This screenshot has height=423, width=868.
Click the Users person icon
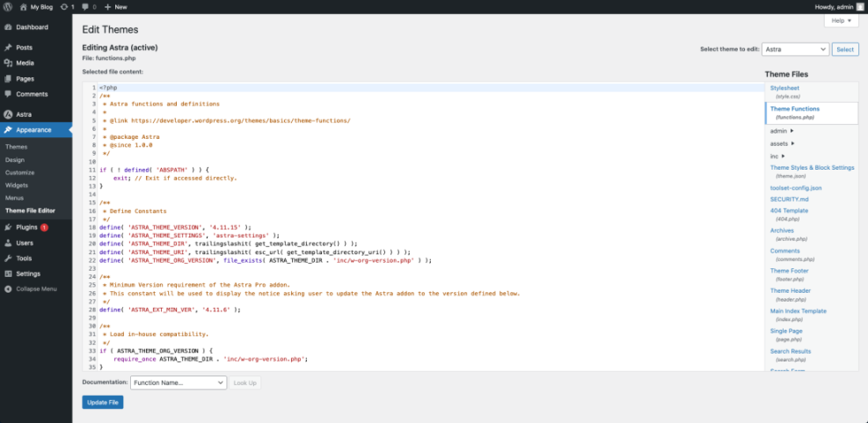point(8,243)
